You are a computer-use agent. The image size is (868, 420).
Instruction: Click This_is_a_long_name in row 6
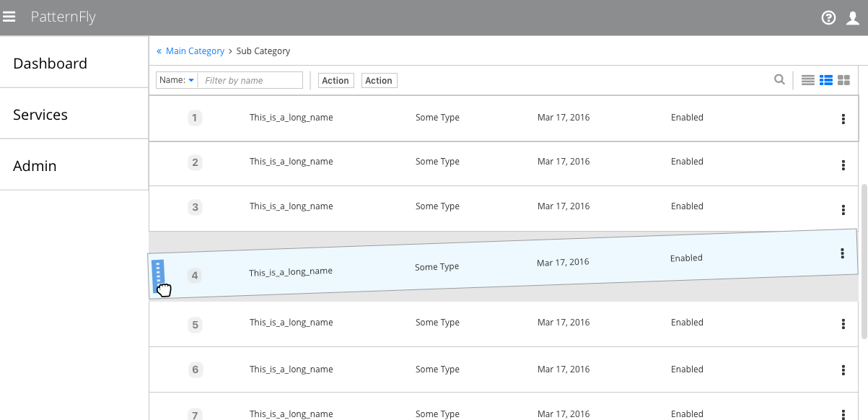tap(291, 369)
